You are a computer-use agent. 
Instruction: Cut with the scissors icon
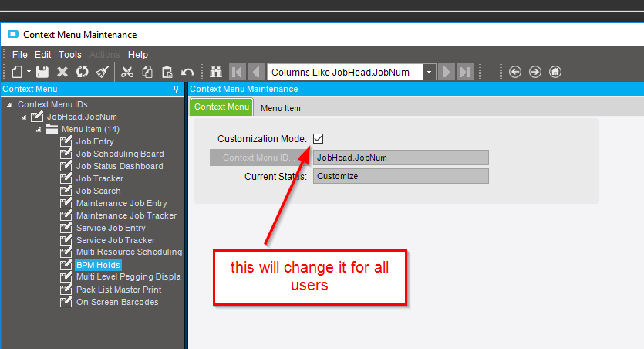127,72
